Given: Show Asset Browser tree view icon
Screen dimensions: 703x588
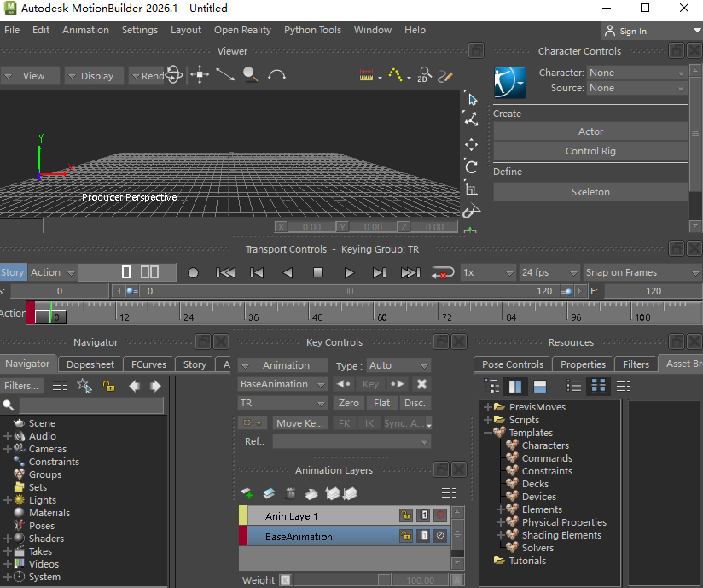Looking at the screenshot, I should (491, 386).
